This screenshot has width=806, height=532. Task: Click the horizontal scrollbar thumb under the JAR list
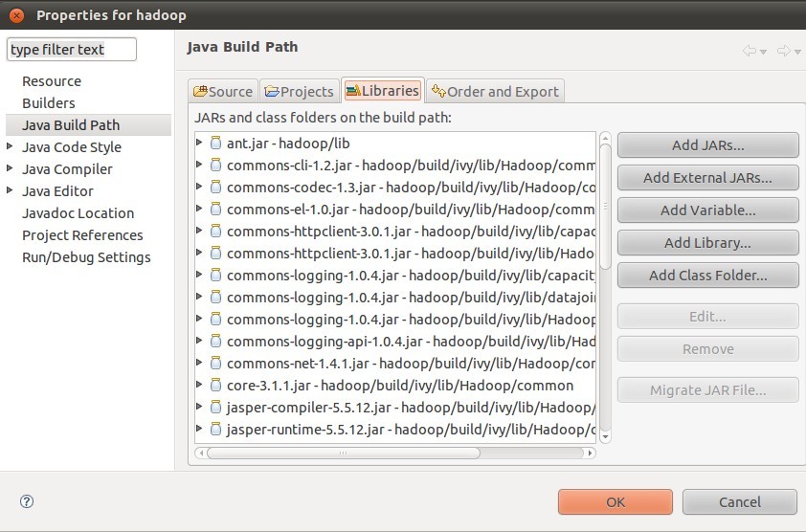pyautogui.click(x=344, y=453)
